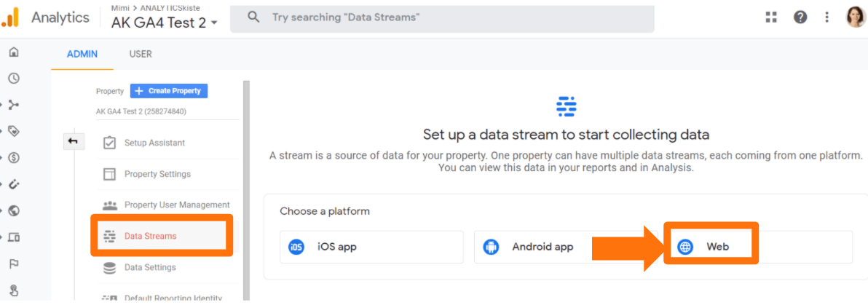The width and height of the screenshot is (868, 305).
Task: Expand the Monetization sidebar section arrow
Action: (2, 158)
